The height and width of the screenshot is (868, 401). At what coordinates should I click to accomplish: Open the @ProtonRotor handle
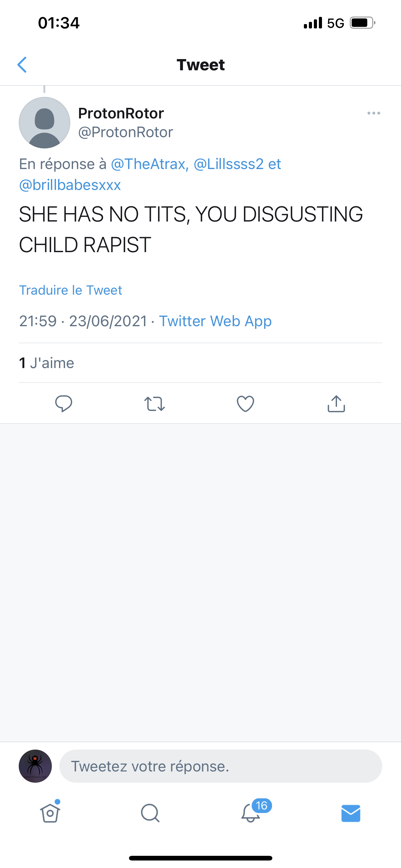click(x=125, y=132)
